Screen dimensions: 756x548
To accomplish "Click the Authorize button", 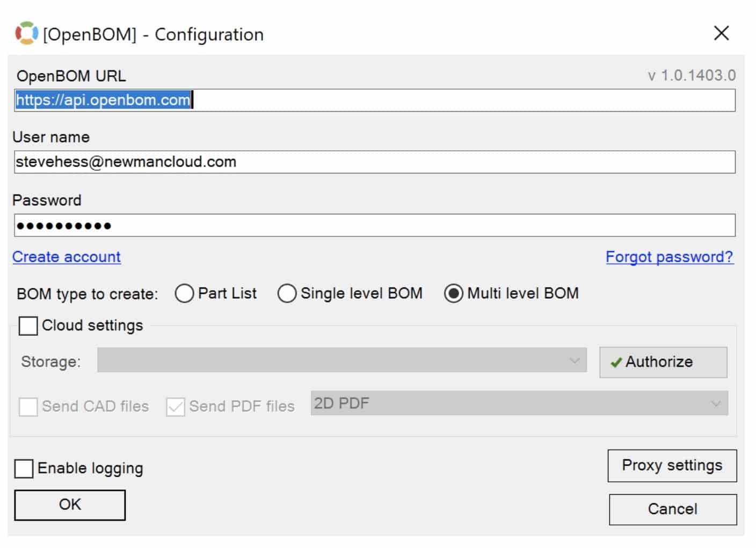I will click(663, 362).
